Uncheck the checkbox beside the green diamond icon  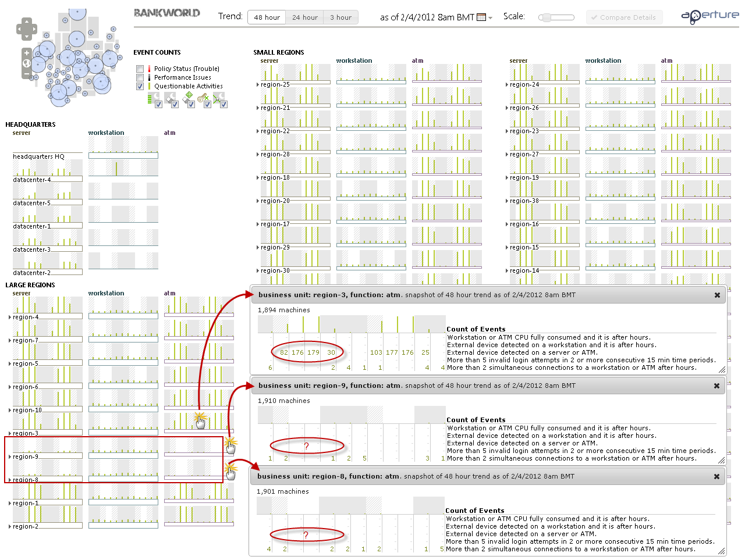point(191,105)
